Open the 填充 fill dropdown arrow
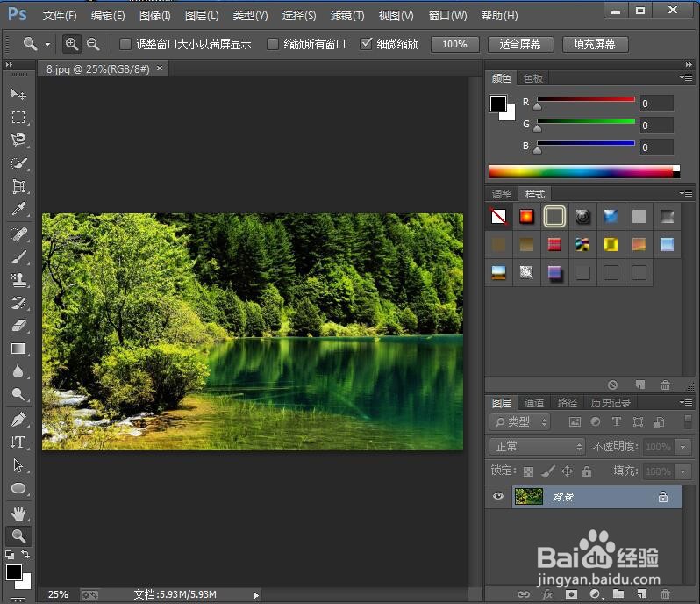Screen dimensions: 700x604 click(682, 471)
